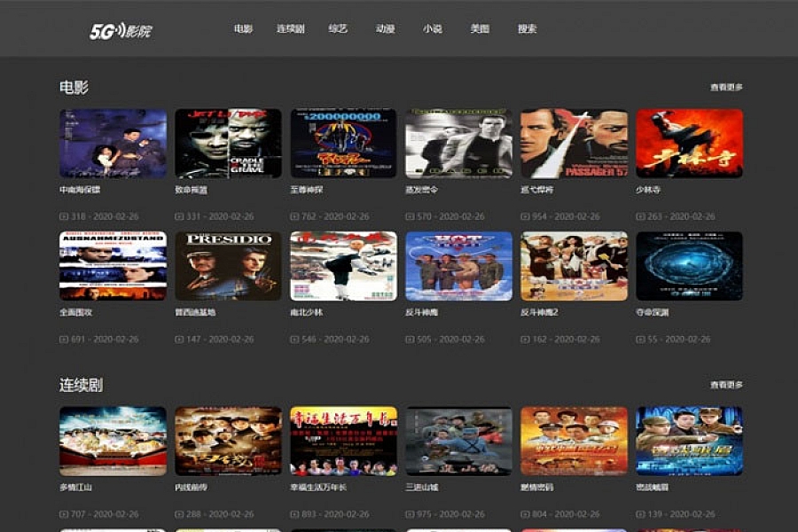Image resolution: width=798 pixels, height=532 pixels.
Task: Click the play-count icon beside 55
Action: click(640, 339)
